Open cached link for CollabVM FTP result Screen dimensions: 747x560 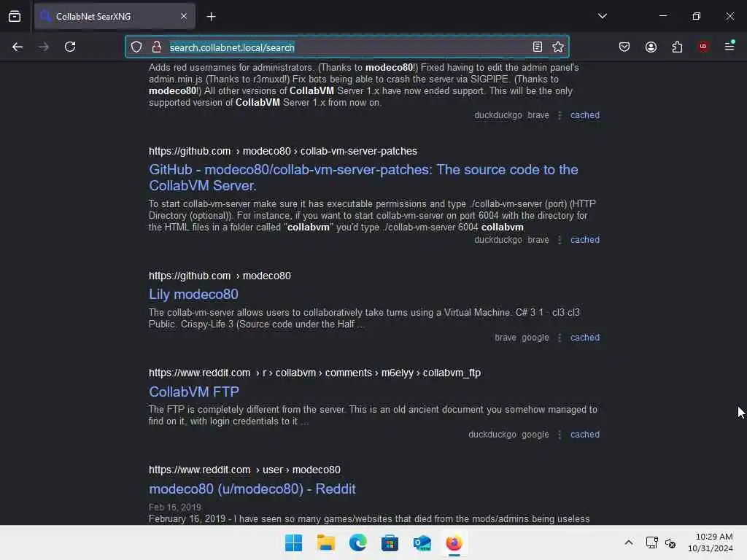(x=585, y=435)
